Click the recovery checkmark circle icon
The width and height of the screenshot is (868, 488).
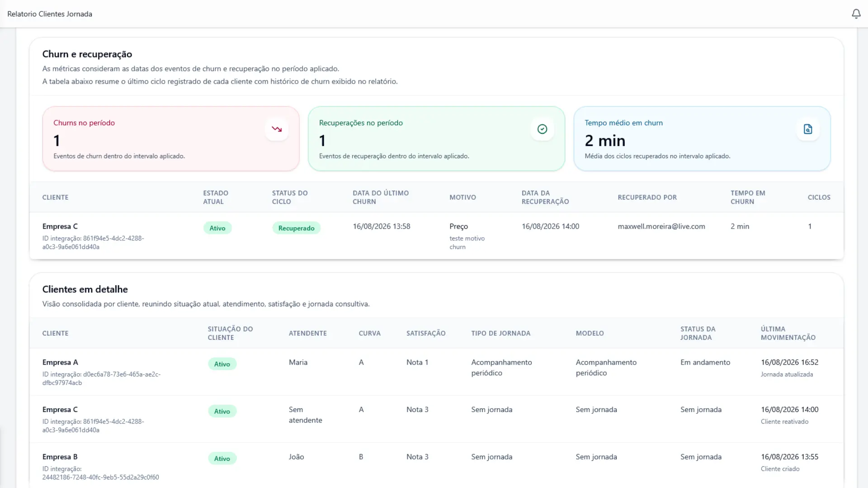coord(542,129)
